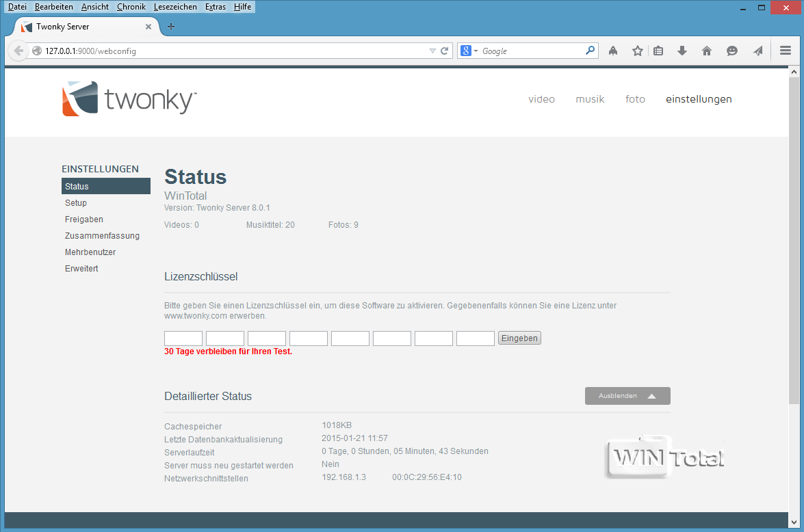Viewport: 804px width, 532px height.
Task: Click the '1018KB' cache value
Action: tap(337, 425)
